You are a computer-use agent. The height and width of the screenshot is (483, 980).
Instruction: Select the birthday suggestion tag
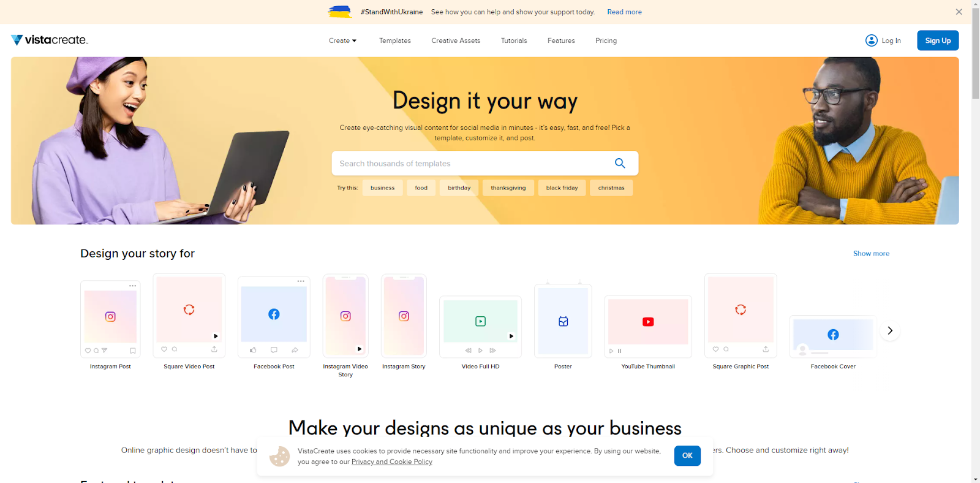point(459,188)
